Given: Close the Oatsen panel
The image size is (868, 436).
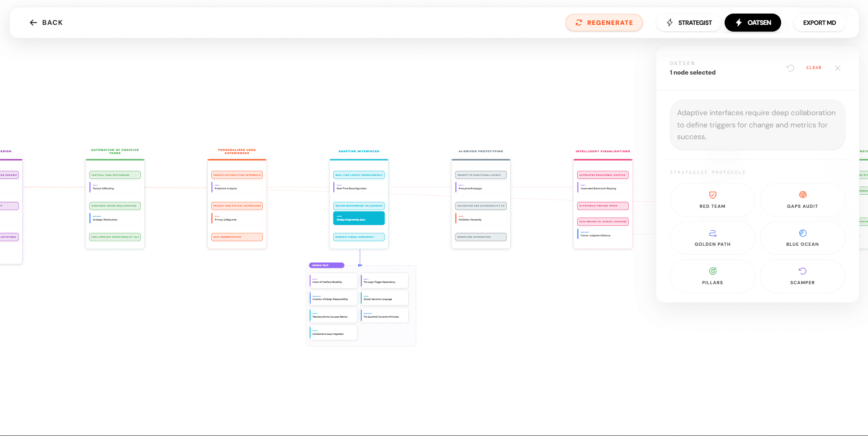Looking at the screenshot, I should click(x=837, y=68).
